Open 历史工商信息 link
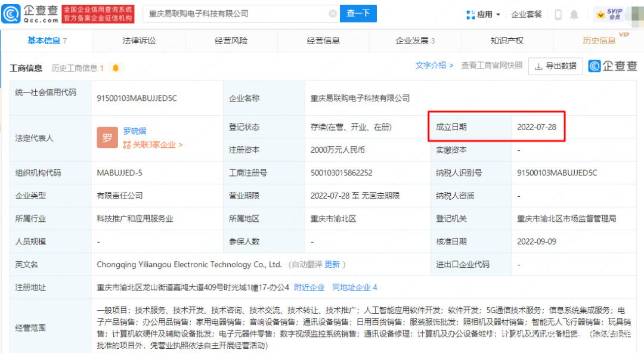Viewport: 644px width, 353px height. coord(77,68)
